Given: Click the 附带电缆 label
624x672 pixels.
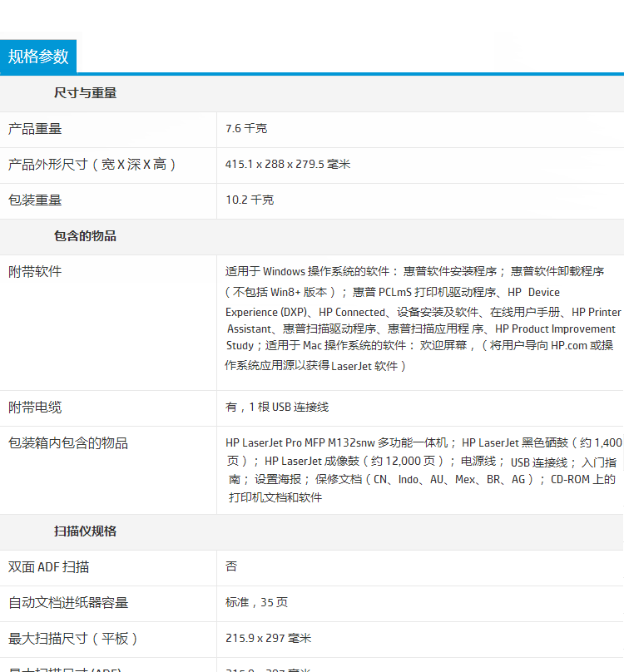Looking at the screenshot, I should 35,408.
